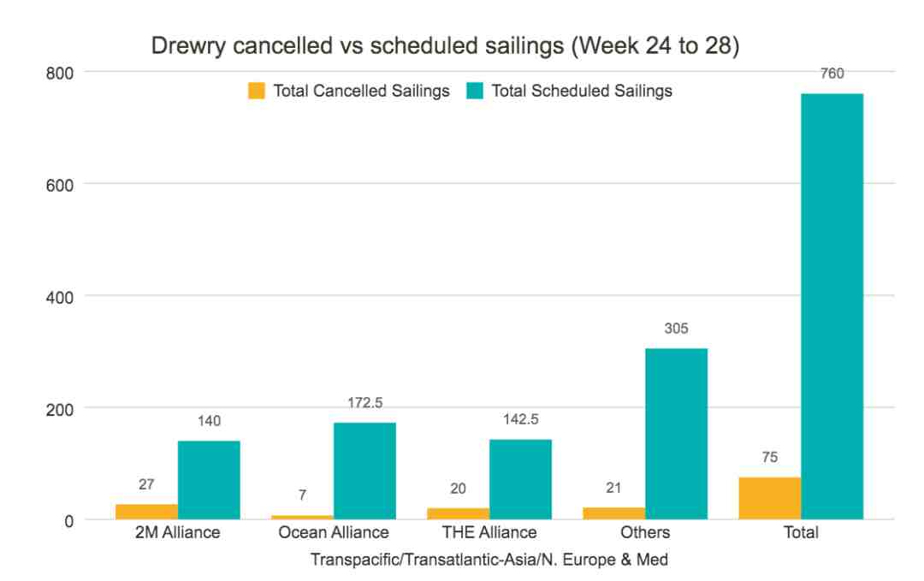Click the orange THE Alliance cancelled bar

(459, 513)
